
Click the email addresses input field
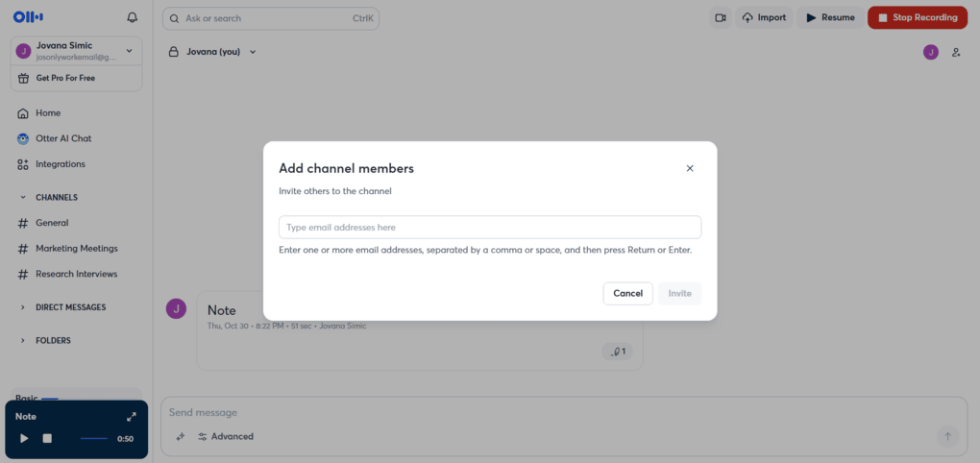[x=490, y=228]
